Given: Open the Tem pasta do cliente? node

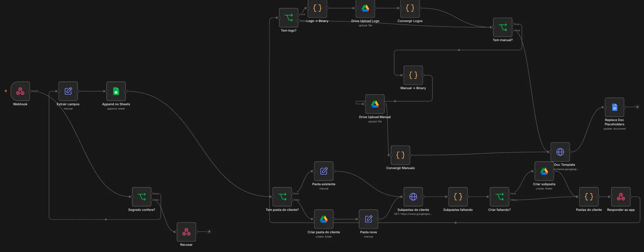Looking at the screenshot, I should click(x=282, y=197).
